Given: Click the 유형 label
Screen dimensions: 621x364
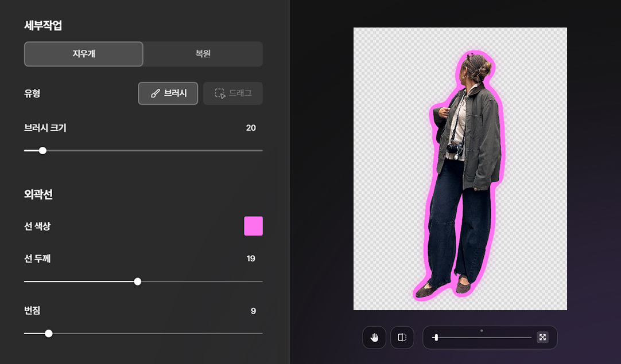Looking at the screenshot, I should coord(32,93).
